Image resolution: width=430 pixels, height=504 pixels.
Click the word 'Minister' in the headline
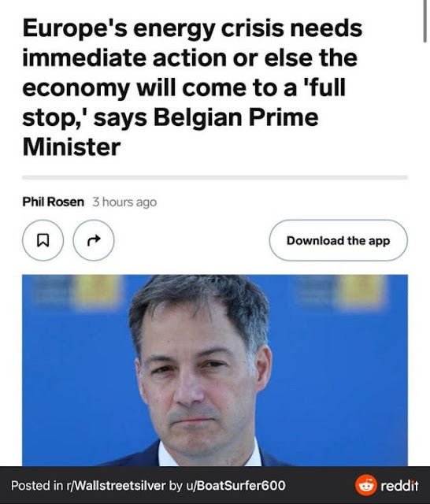pos(72,147)
